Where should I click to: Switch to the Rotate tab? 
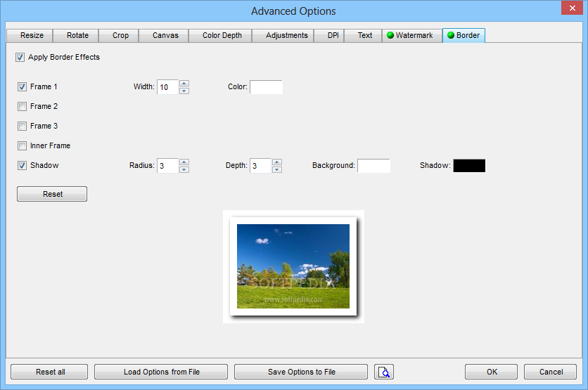[76, 36]
